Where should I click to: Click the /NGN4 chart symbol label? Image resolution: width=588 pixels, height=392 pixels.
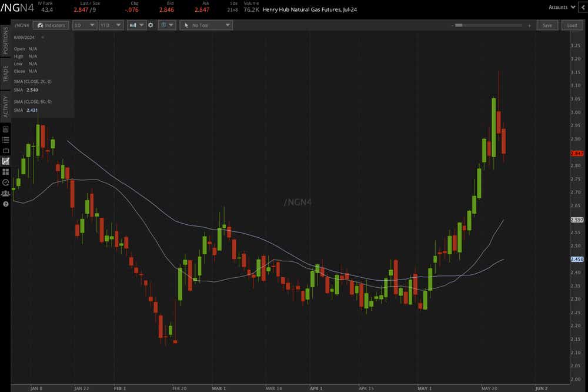22,25
